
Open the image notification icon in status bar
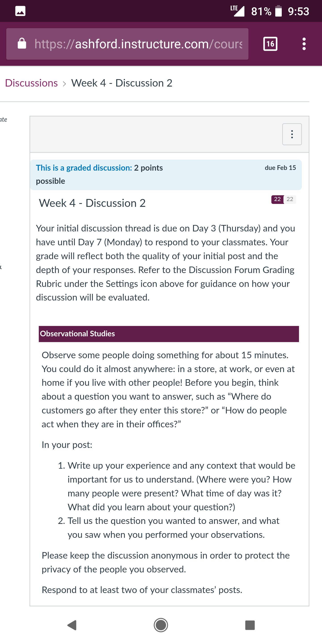click(20, 11)
